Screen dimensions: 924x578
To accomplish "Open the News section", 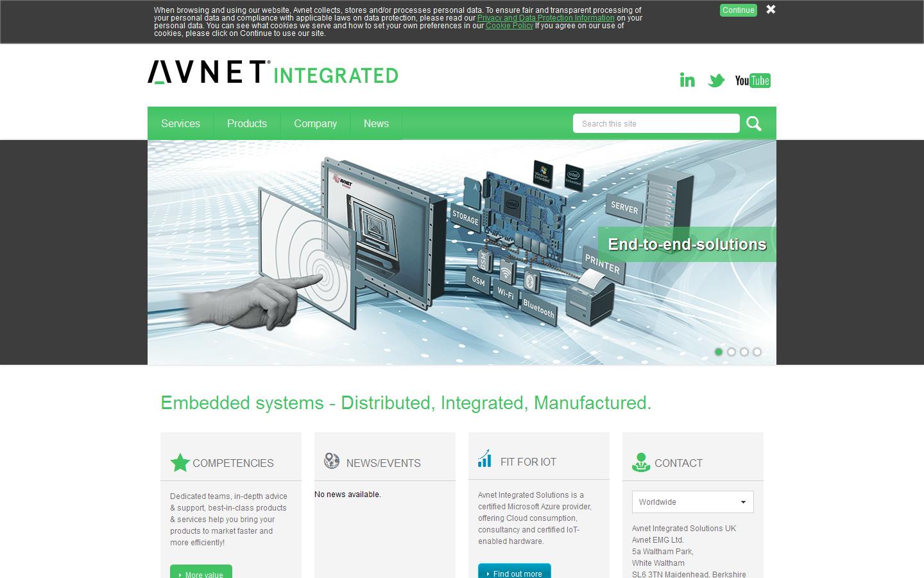I will point(376,123).
